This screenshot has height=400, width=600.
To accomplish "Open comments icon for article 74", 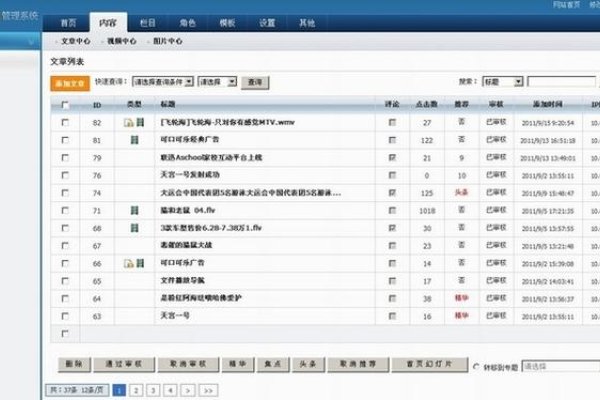I will pos(392,193).
